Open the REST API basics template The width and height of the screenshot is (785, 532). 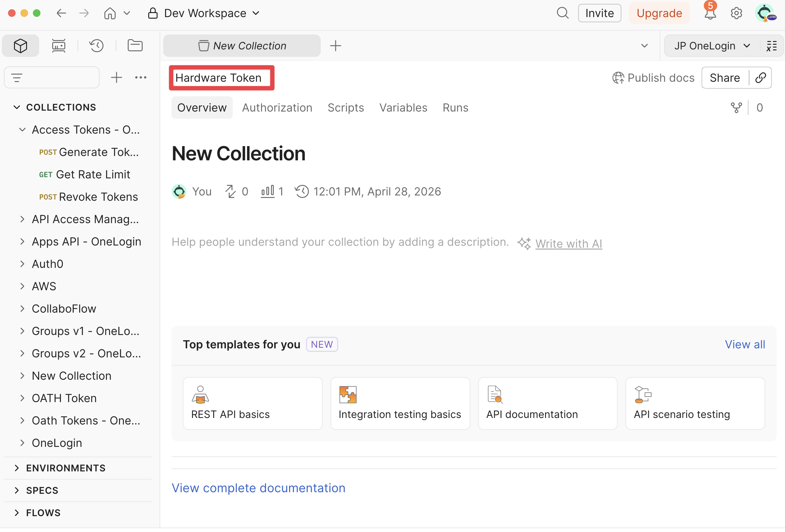click(253, 404)
